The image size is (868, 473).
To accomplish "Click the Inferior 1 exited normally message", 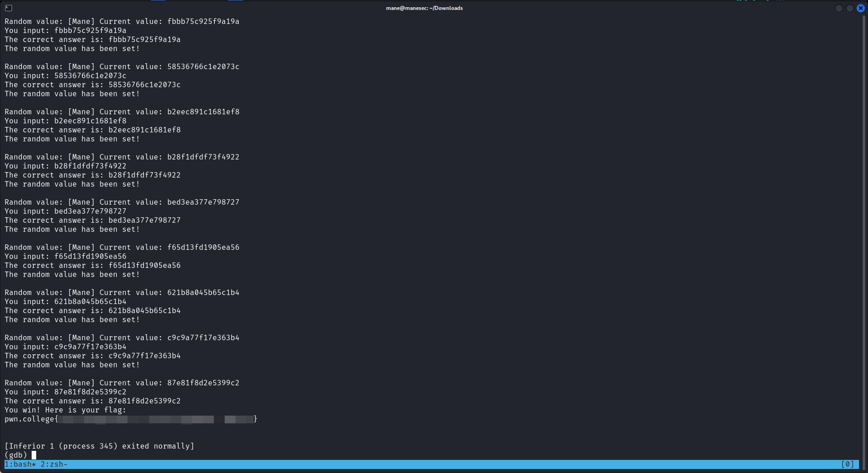I will point(99,446).
